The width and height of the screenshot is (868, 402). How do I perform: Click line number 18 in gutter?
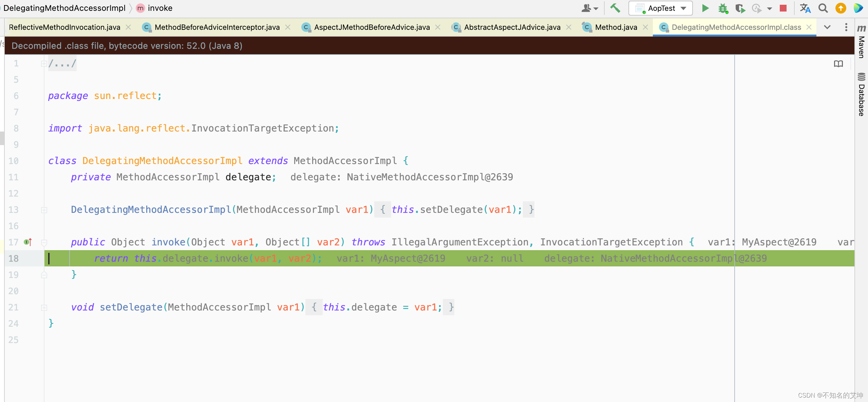click(x=14, y=259)
